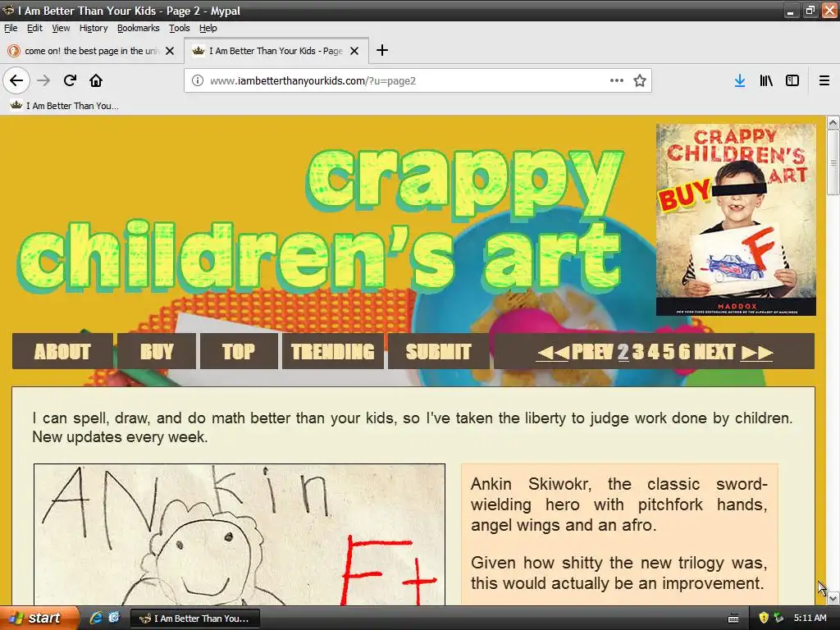Open the hamburger application menu
The image size is (840, 630).
pyautogui.click(x=824, y=81)
